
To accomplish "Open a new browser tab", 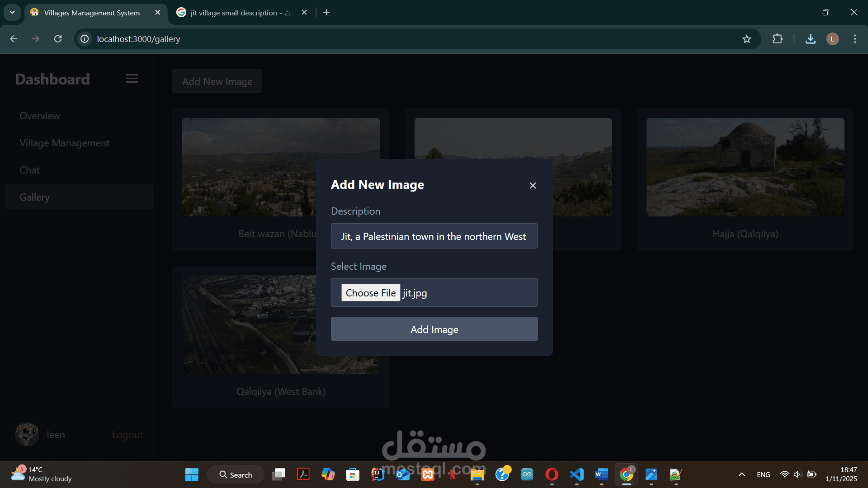I will click(326, 12).
